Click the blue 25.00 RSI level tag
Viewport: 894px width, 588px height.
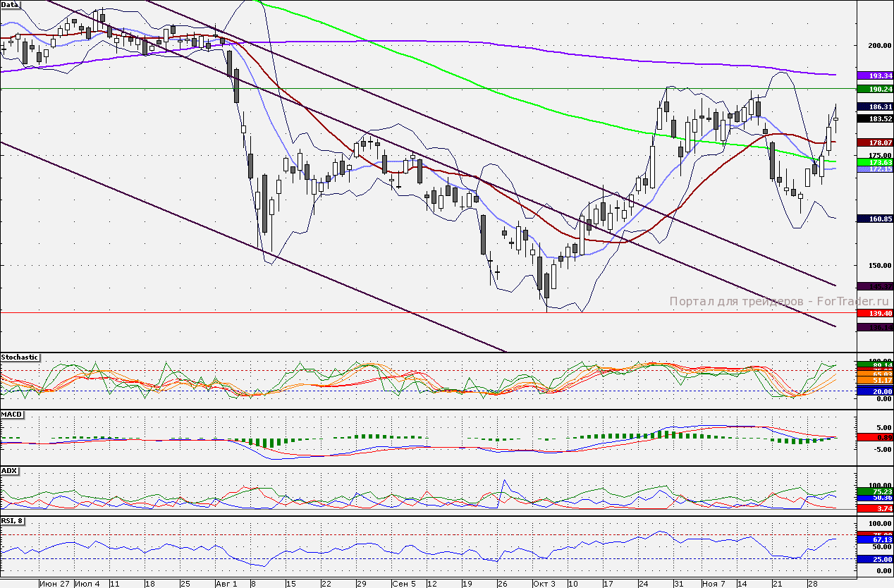875,559
